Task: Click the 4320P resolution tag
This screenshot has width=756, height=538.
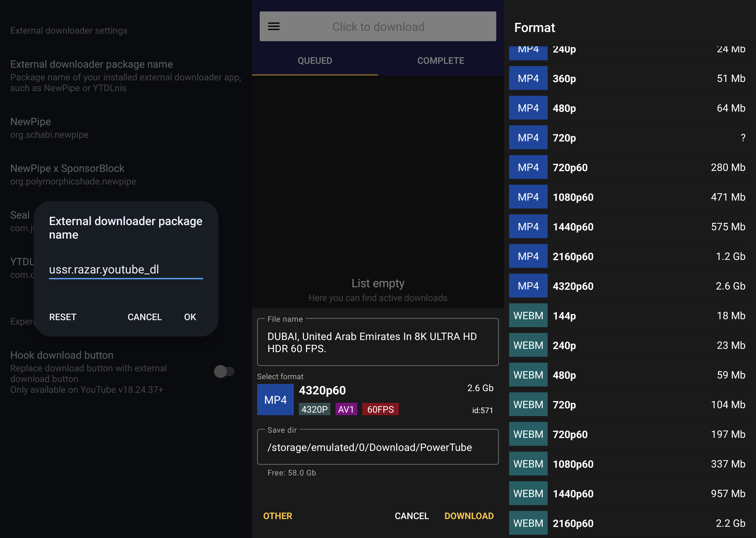Action: [x=314, y=409]
